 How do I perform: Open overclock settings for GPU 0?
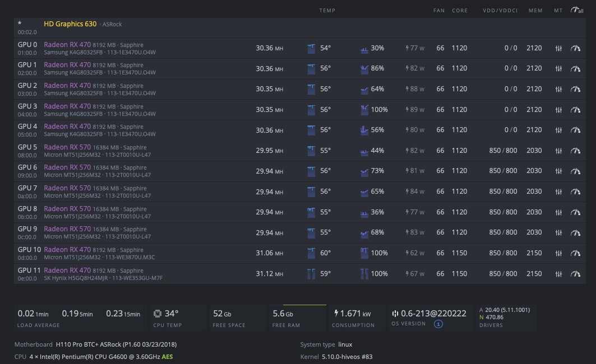coord(559,48)
